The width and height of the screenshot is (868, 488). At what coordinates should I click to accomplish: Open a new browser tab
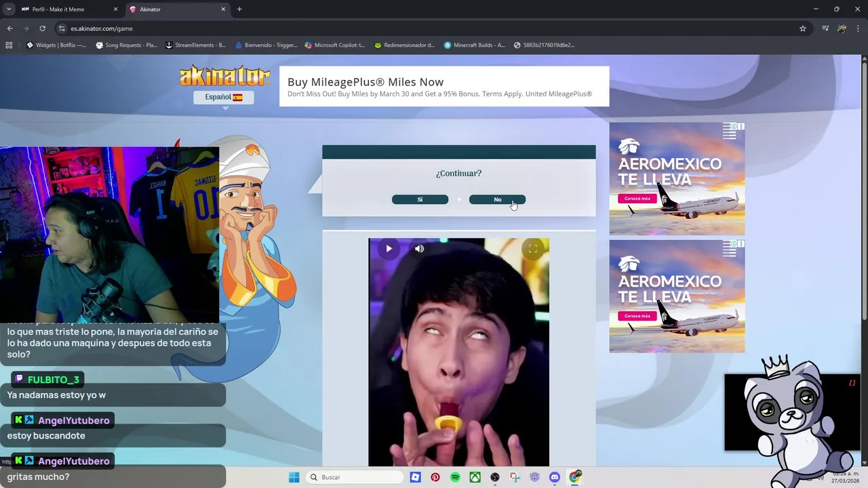239,9
